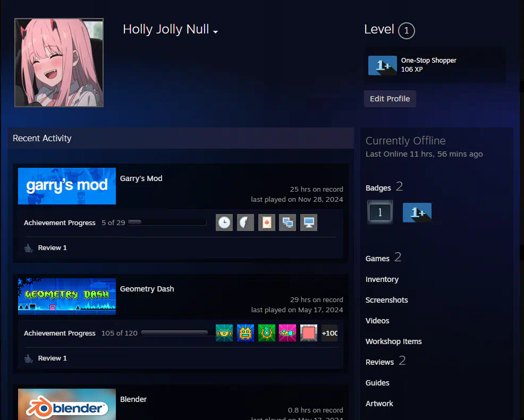
Task: Click the Geometry Dash banner image
Action: [67, 296]
